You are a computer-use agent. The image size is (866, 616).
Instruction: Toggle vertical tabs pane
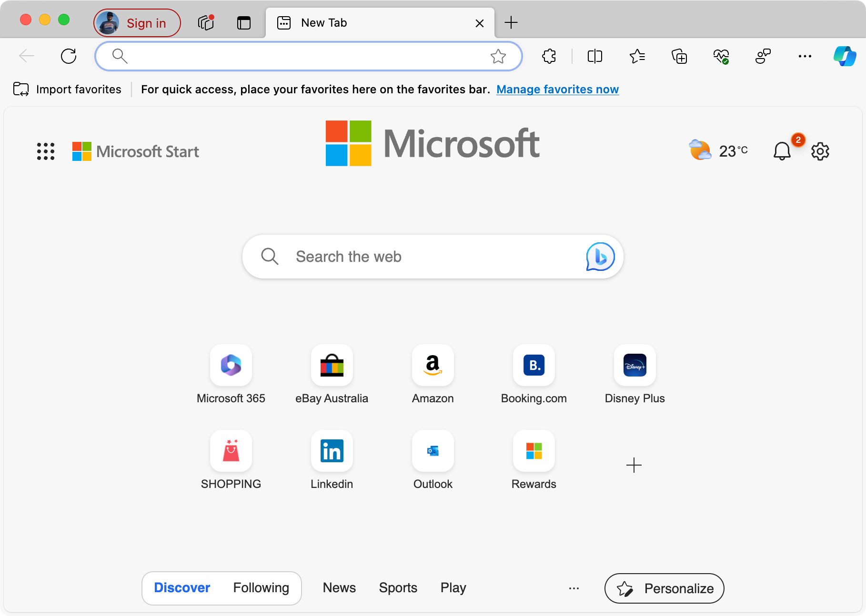244,23
